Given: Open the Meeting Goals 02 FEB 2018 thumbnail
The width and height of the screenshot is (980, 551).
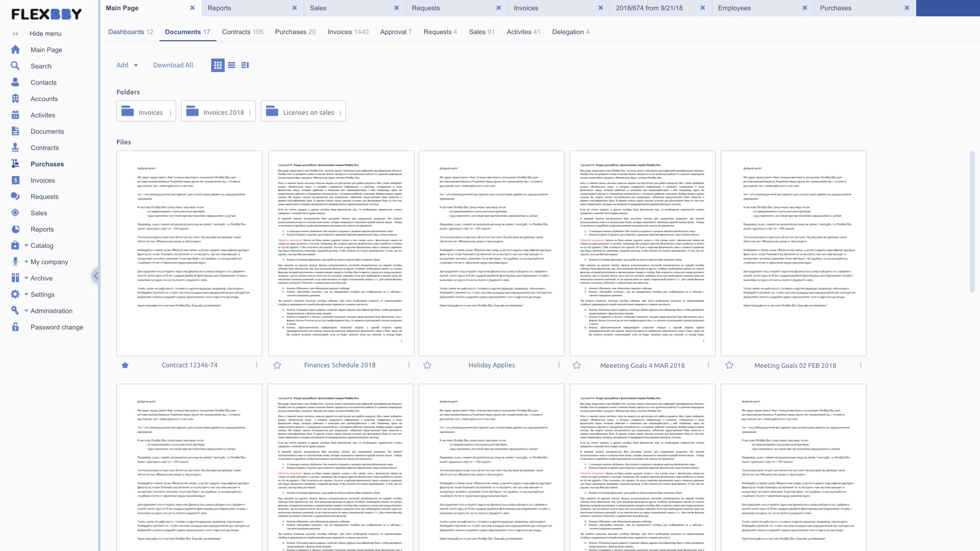Looking at the screenshot, I should [x=793, y=253].
